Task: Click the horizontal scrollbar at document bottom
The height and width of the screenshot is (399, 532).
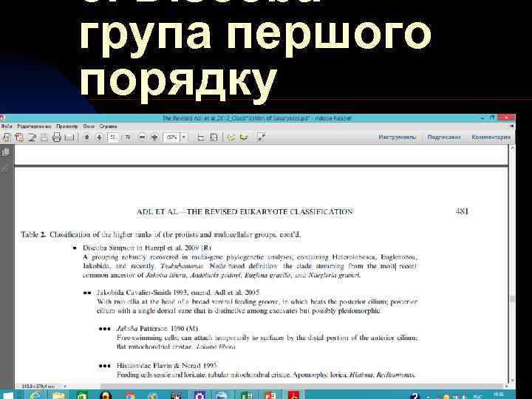Action: 302,386
